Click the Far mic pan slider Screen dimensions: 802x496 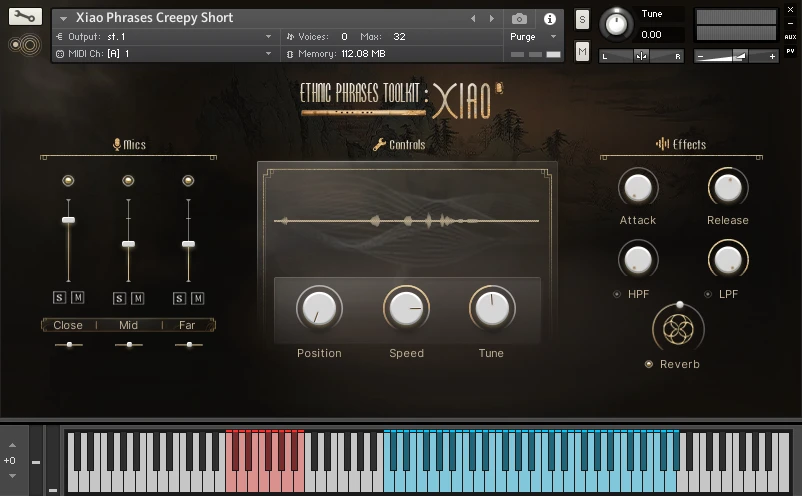click(x=189, y=345)
